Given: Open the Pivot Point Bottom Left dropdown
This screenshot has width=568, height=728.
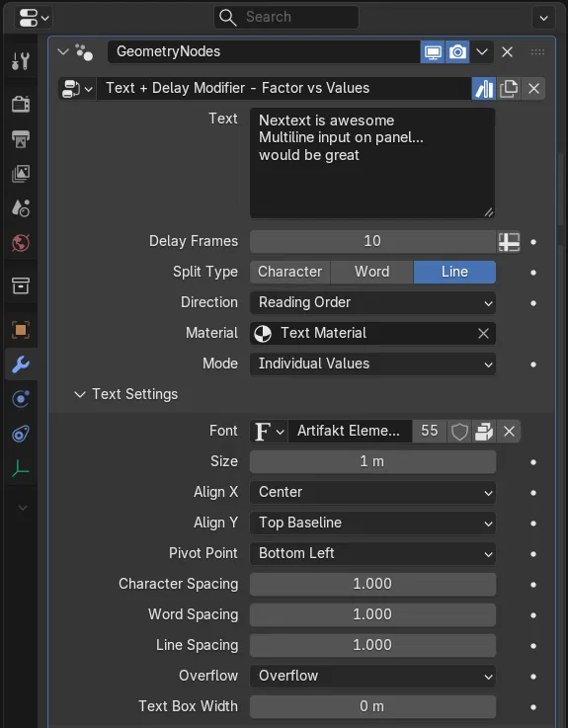Looking at the screenshot, I should [x=372, y=554].
